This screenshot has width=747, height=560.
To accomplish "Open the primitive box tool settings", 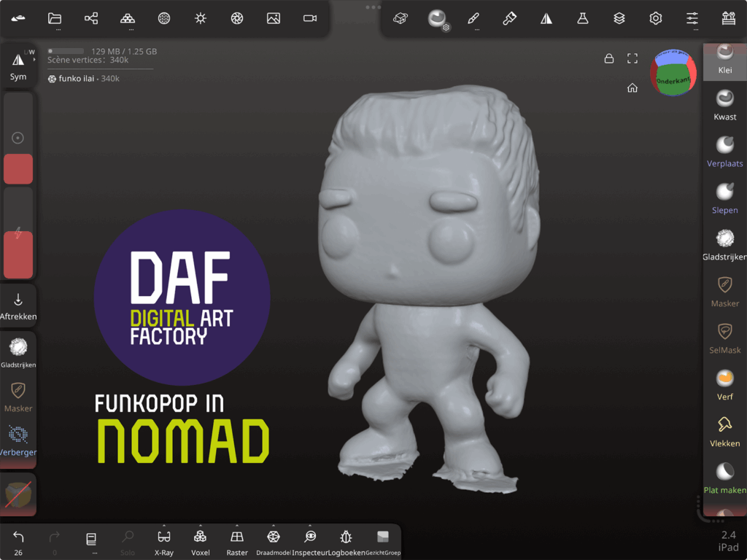I will coord(400,18).
